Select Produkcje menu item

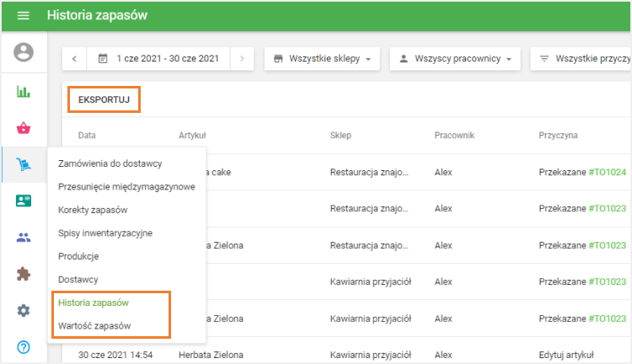tap(78, 256)
